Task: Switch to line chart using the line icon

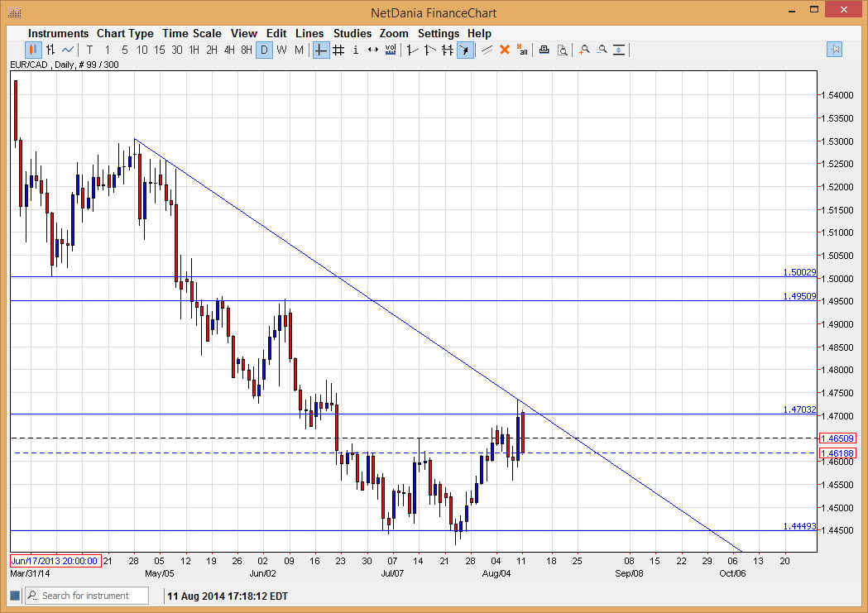Action: point(67,50)
